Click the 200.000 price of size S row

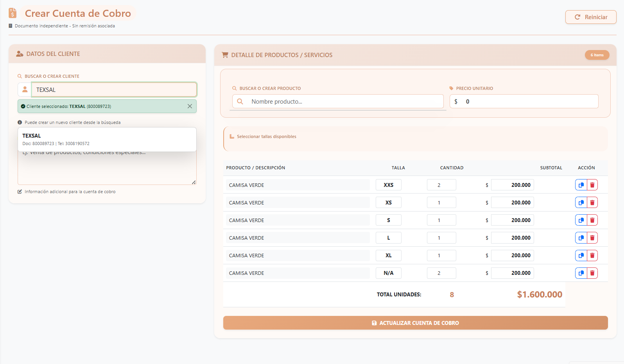[513, 220]
